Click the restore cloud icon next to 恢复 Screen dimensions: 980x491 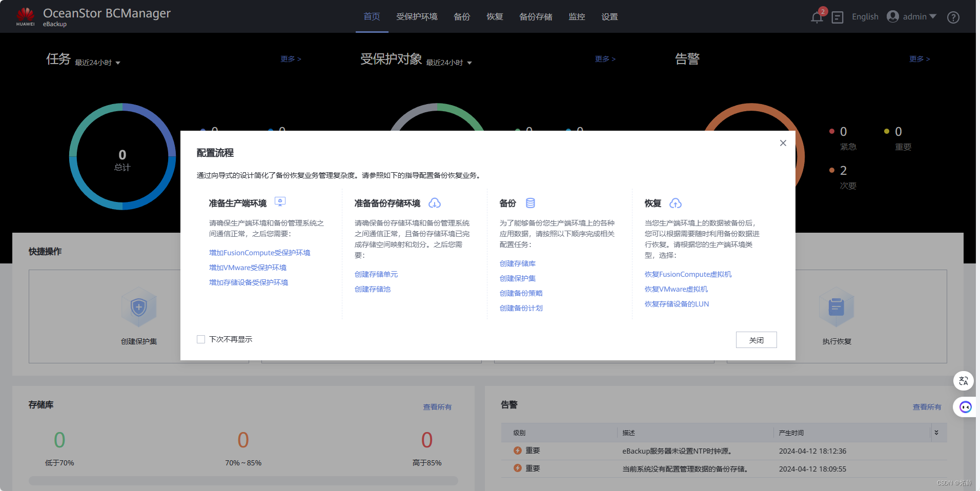tap(676, 203)
